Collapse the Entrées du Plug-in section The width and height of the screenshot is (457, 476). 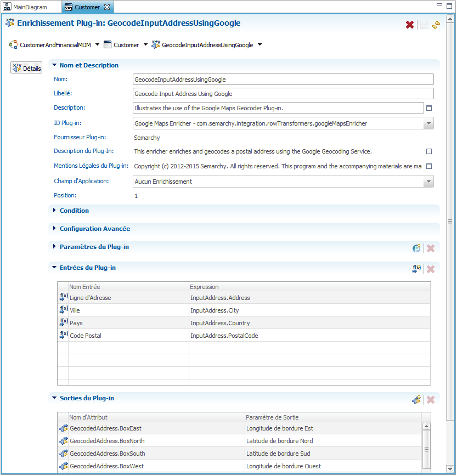pos(54,268)
